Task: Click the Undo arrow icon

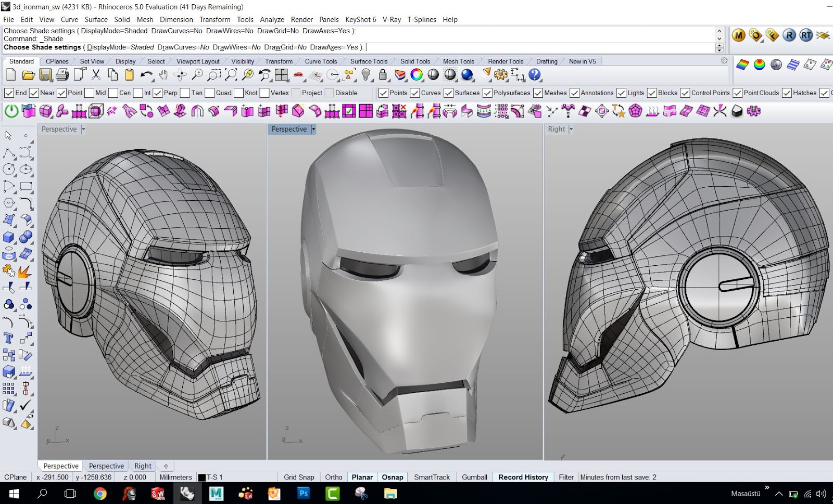Action: tap(146, 75)
